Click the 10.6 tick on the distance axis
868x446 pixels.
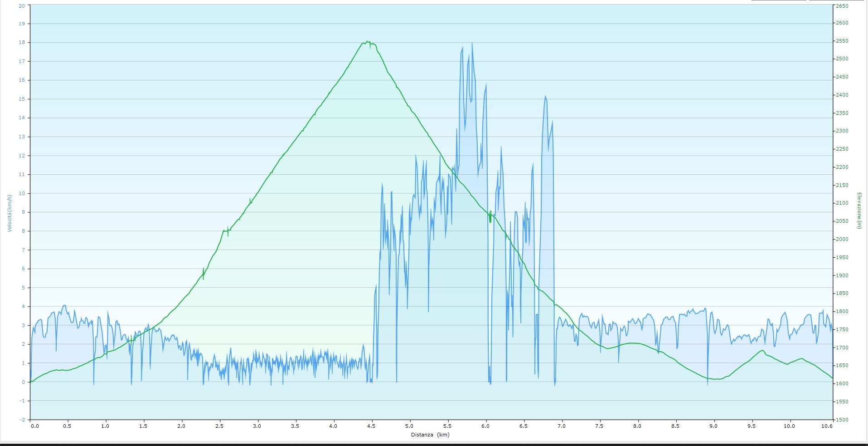coord(827,426)
